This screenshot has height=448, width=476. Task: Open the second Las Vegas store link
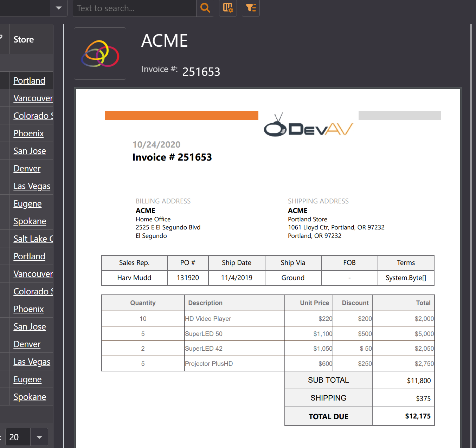pos(32,362)
